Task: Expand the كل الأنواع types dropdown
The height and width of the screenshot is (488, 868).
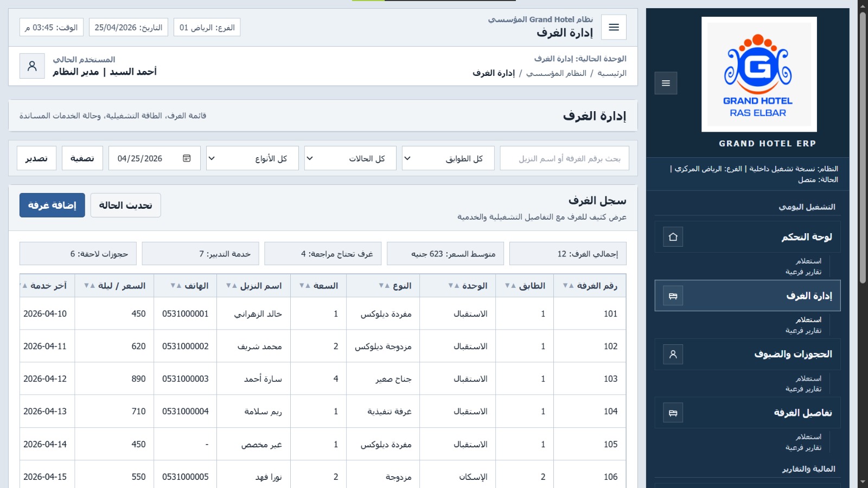Action: [252, 158]
